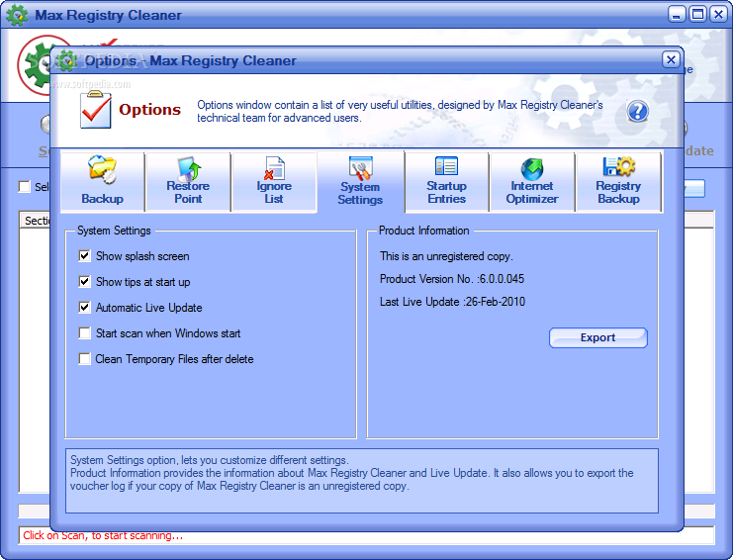The width and height of the screenshot is (733, 560).
Task: Click the Export button
Action: [597, 337]
